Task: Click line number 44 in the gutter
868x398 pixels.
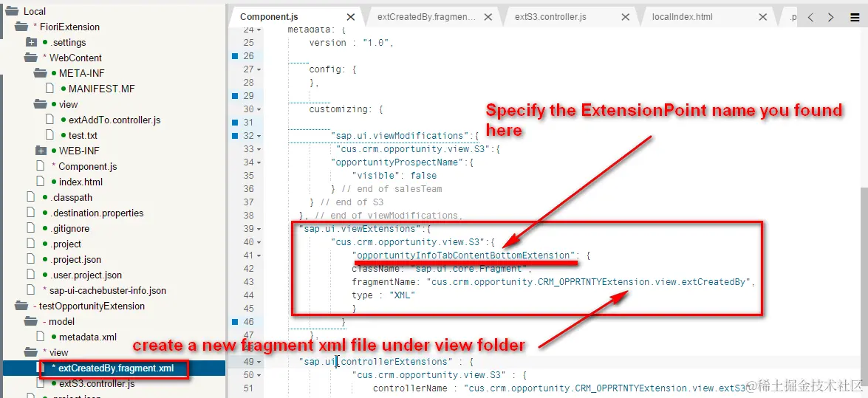Action: (248, 295)
